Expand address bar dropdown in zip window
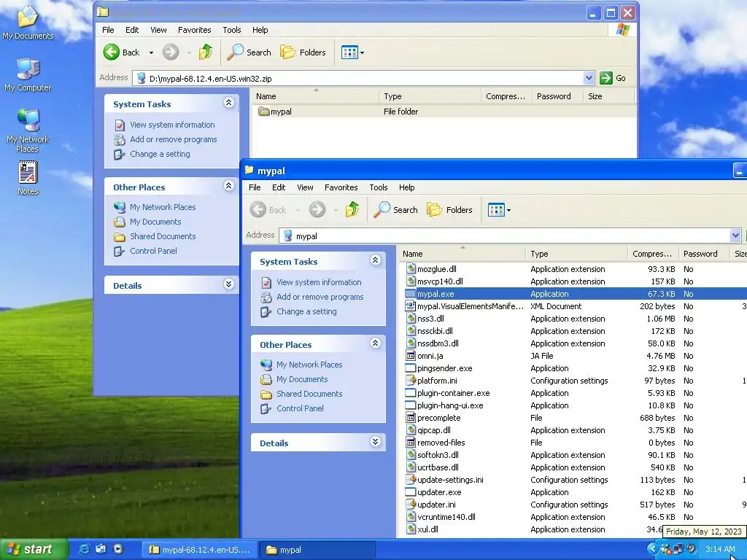 coord(589,78)
